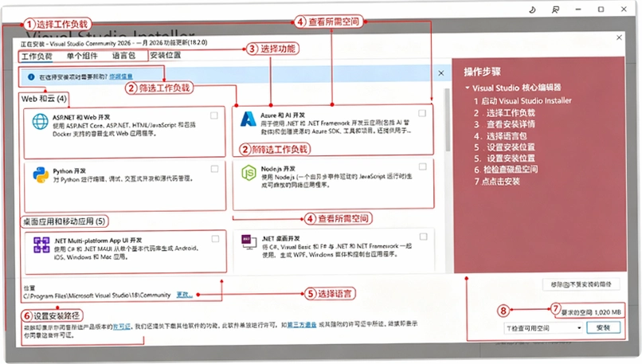Switch to the 工作负荷 tab
Viewport: 642px width, 364px height.
37,56
